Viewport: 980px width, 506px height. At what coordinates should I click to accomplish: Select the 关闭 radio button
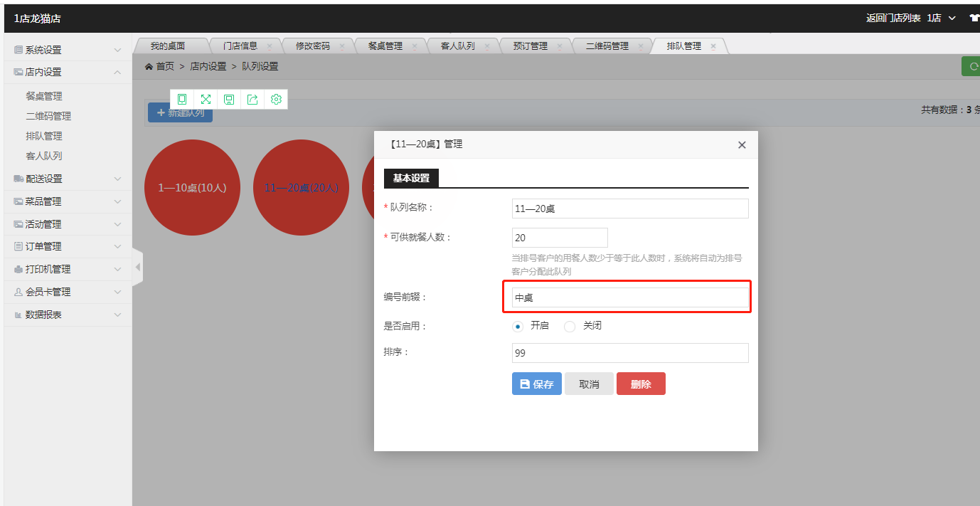(x=570, y=327)
